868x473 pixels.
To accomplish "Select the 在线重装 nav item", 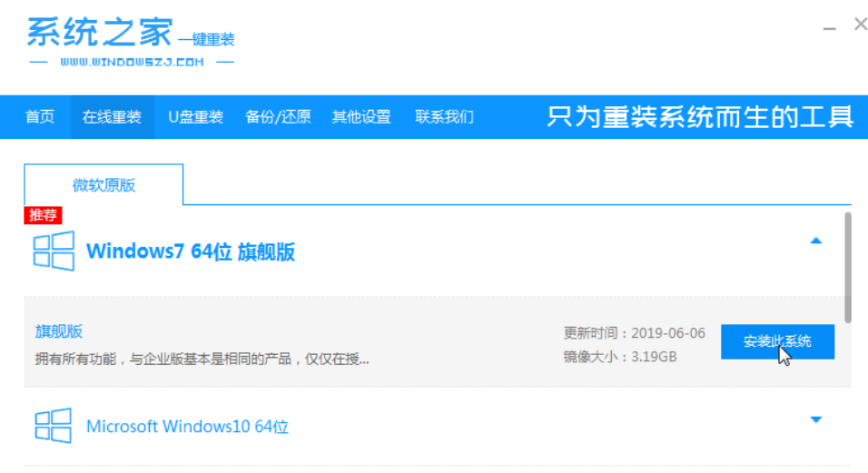I will tap(112, 117).
